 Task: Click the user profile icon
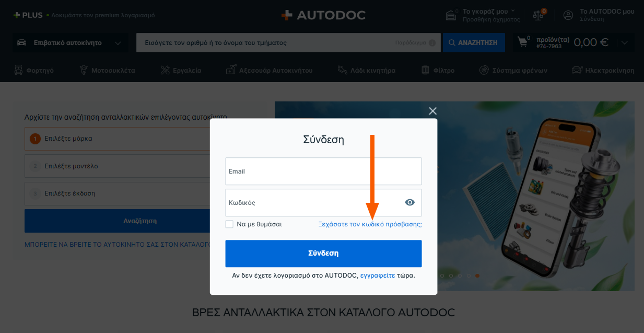click(x=568, y=15)
